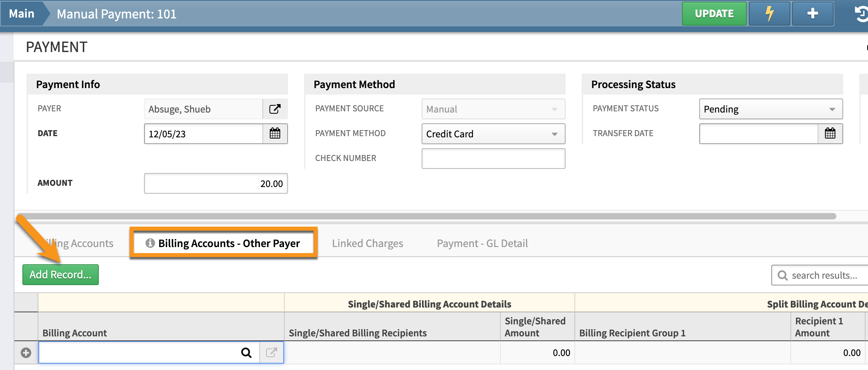Switch to the Linked Charges tab
Viewport: 868px width, 370px height.
(x=367, y=243)
